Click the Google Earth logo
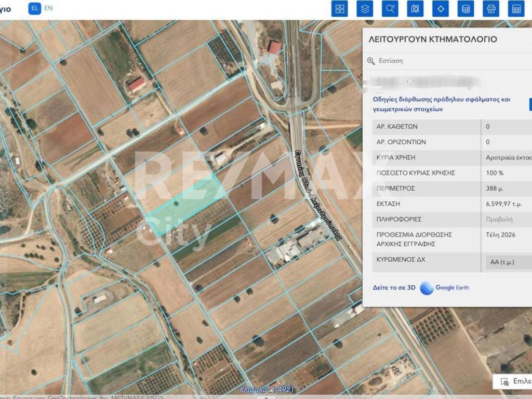 coord(445,288)
